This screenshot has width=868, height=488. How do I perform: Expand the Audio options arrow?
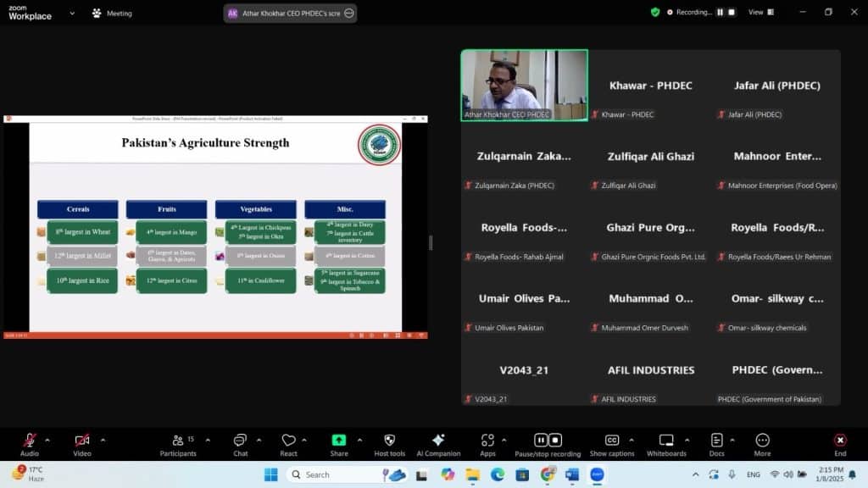click(x=47, y=440)
